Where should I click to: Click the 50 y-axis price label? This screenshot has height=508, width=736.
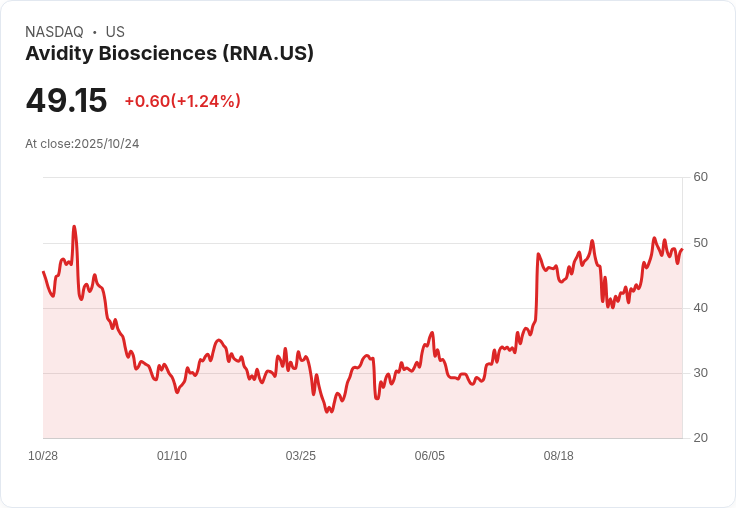pos(700,243)
